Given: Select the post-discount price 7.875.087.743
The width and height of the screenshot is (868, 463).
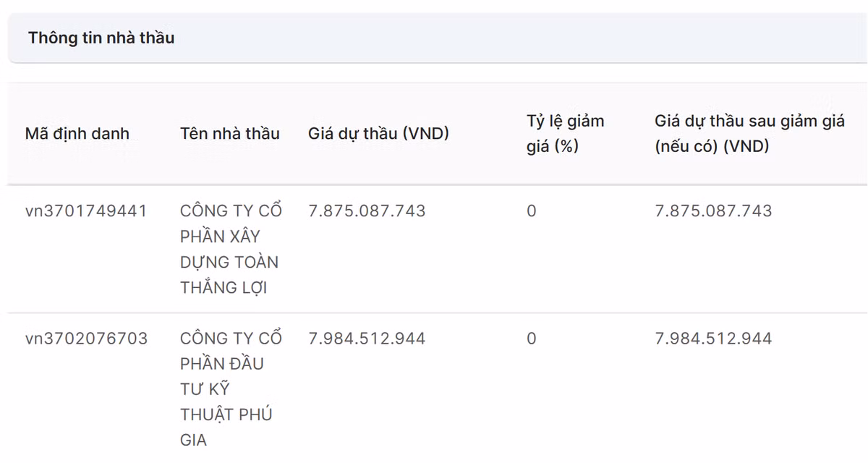Looking at the screenshot, I should point(713,211).
